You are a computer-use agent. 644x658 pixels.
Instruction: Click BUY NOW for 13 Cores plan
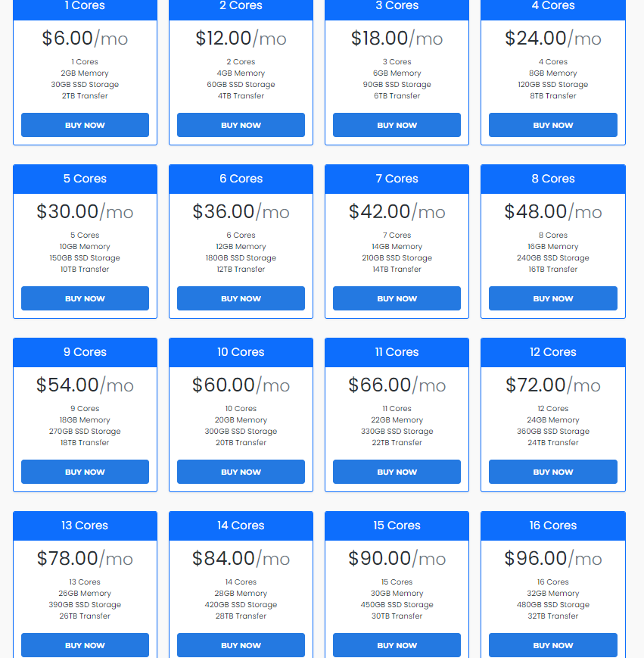tap(85, 645)
